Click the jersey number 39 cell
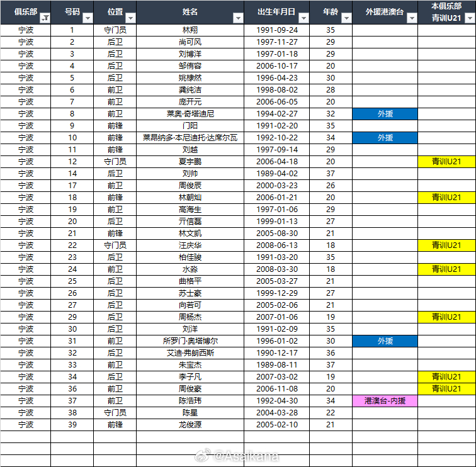 click(72, 425)
